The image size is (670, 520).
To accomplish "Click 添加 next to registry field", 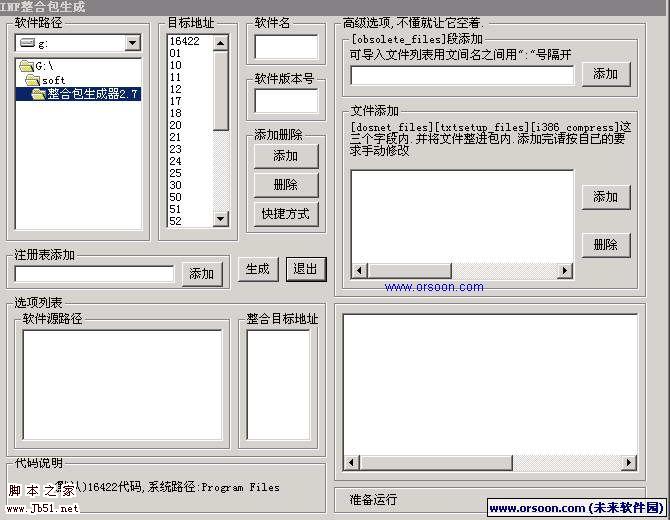I will (x=202, y=273).
